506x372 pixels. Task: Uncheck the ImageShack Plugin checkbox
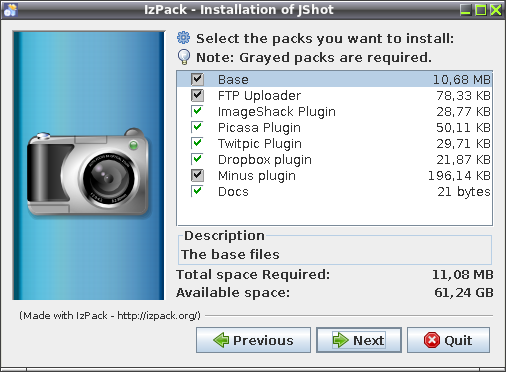[x=197, y=111]
